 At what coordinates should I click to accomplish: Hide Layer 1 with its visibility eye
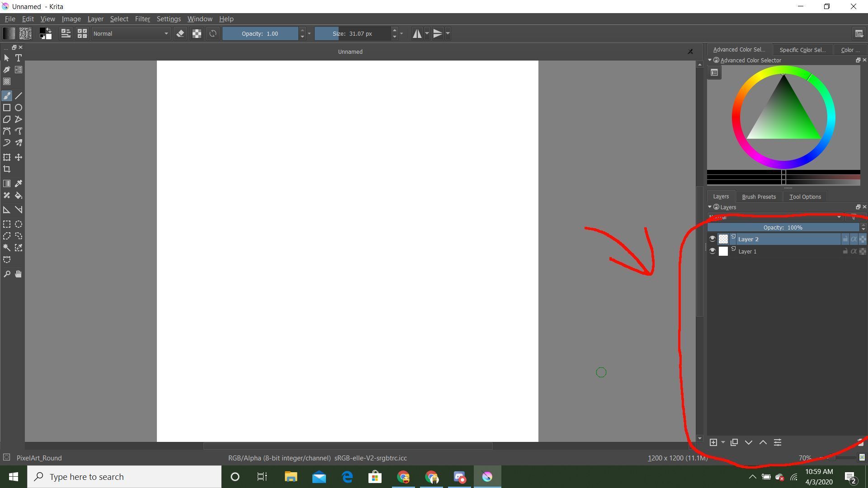click(712, 251)
